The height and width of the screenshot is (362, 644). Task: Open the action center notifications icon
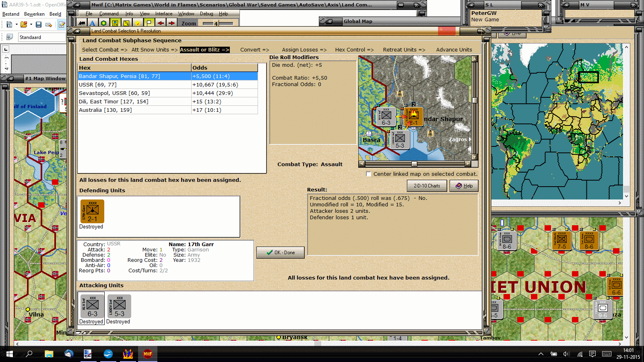[592, 354]
